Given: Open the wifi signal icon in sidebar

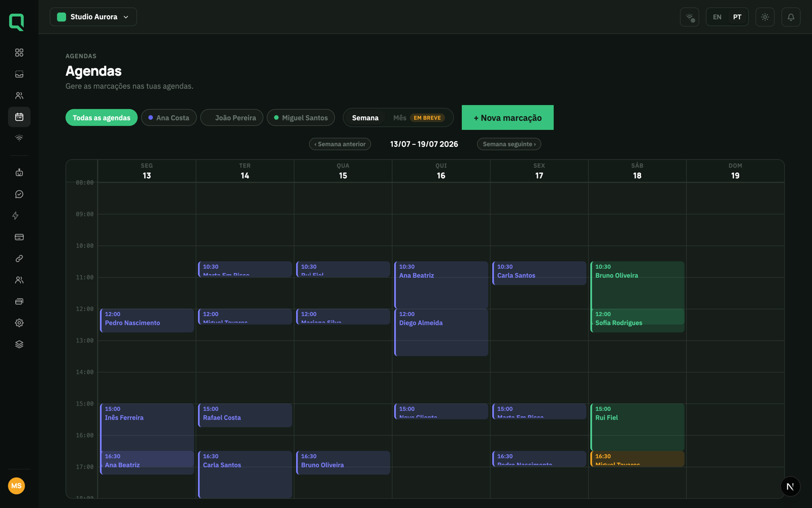Looking at the screenshot, I should click(19, 138).
